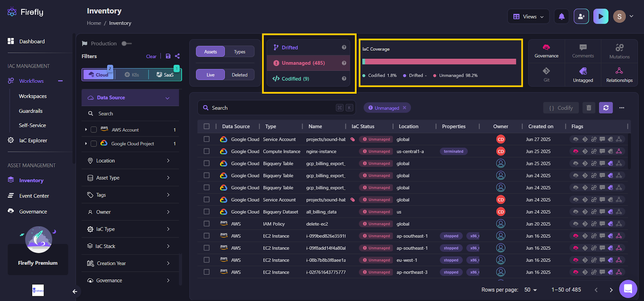Open the Untagged panel icon

pos(583,74)
